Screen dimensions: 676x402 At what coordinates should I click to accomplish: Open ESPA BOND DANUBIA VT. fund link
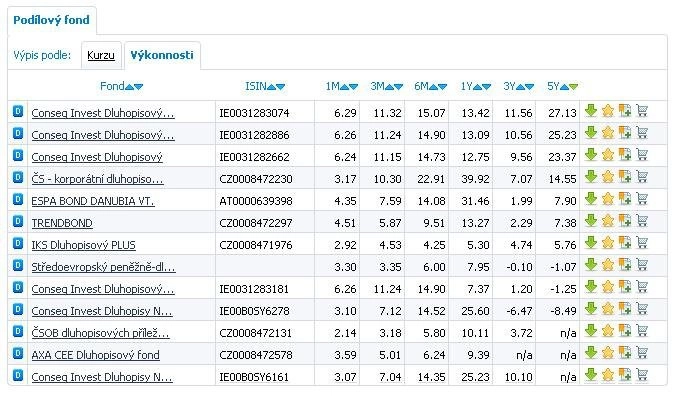point(93,201)
